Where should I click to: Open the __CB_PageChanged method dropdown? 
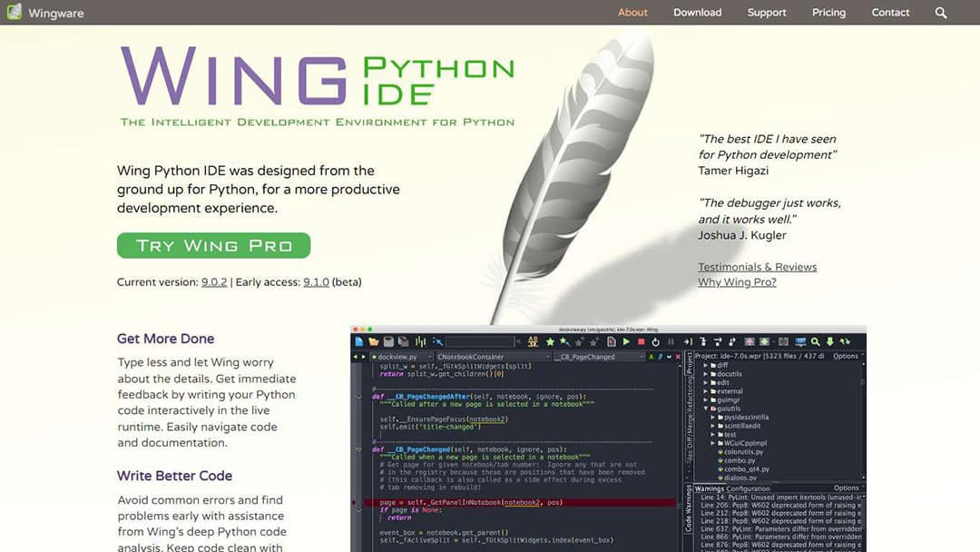click(x=598, y=357)
